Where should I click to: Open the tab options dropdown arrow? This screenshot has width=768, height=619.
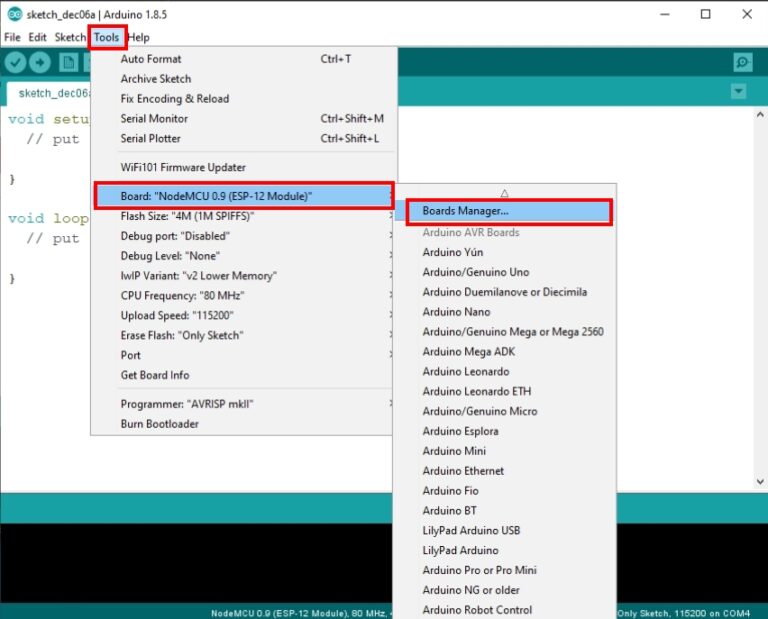point(738,91)
